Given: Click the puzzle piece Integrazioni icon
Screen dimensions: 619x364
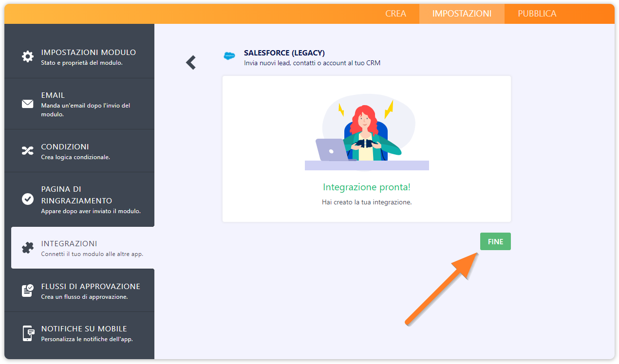Looking at the screenshot, I should click(x=28, y=248).
